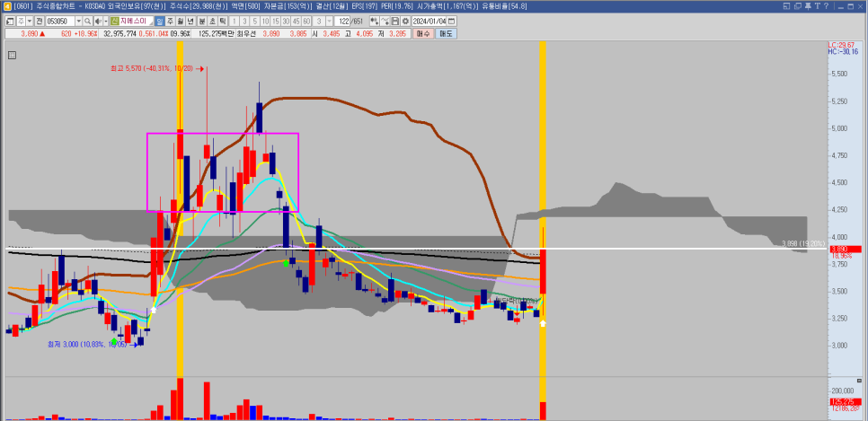Click the 최고 5,570 high price label
The height and width of the screenshot is (421, 868).
click(x=152, y=68)
